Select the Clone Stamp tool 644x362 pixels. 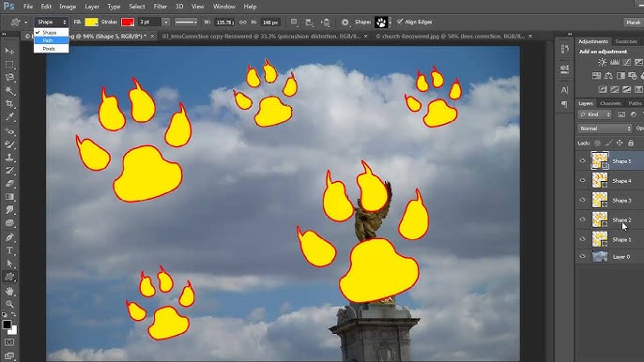pos(9,158)
